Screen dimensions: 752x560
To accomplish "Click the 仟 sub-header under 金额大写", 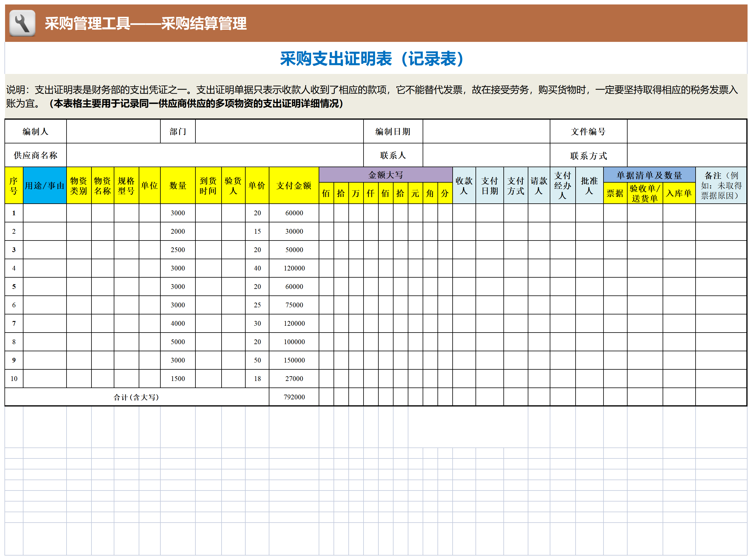I will [371, 193].
